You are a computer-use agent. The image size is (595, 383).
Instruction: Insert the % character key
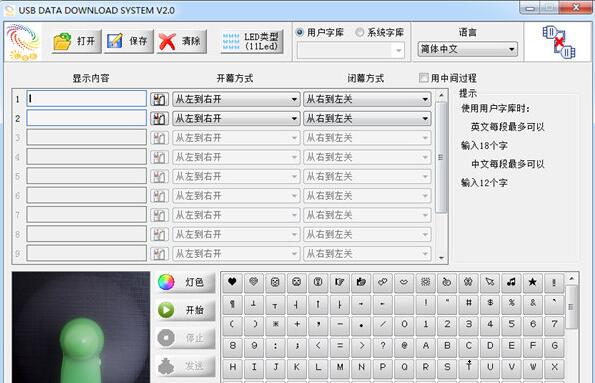[511, 303]
